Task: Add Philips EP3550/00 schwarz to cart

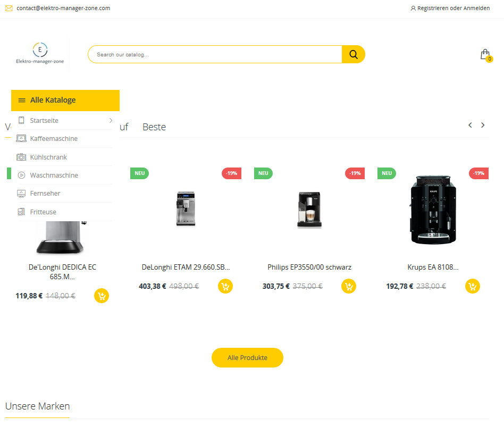Action: point(349,286)
